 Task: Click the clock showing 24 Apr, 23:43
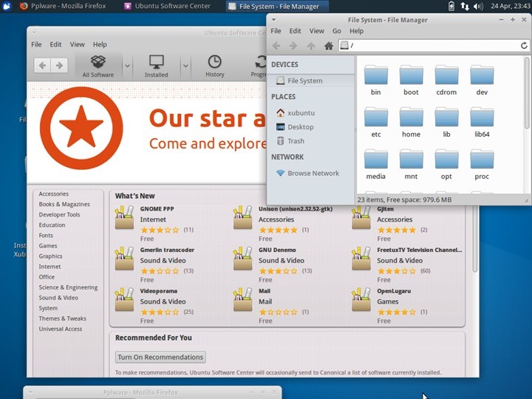[x=510, y=6]
